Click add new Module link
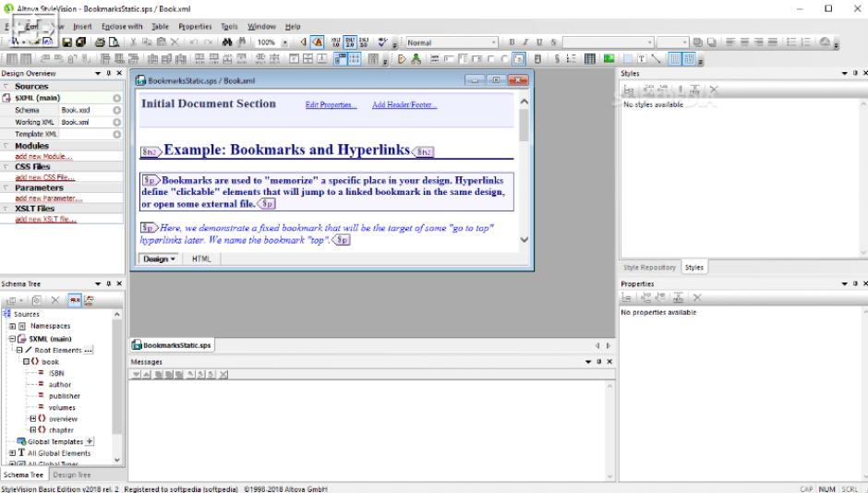 43,157
